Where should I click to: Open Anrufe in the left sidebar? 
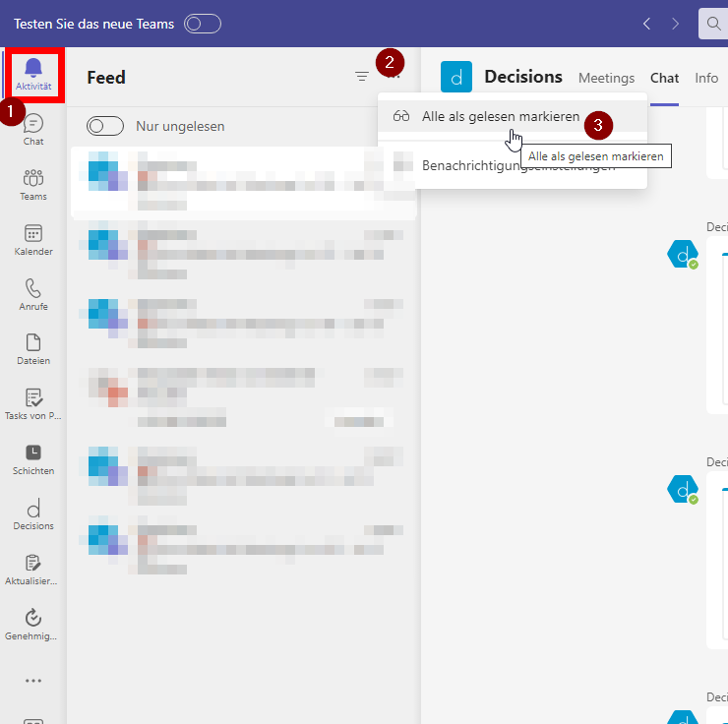33,295
